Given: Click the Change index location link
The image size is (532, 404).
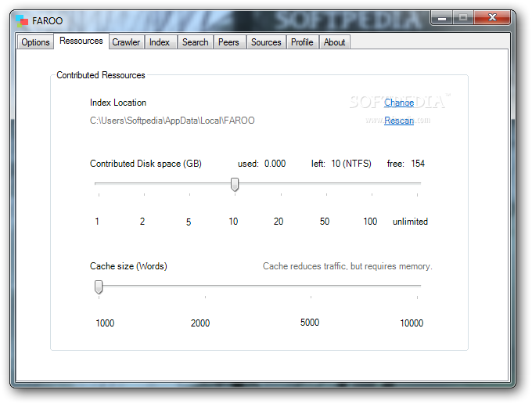Looking at the screenshot, I should pyautogui.click(x=399, y=103).
